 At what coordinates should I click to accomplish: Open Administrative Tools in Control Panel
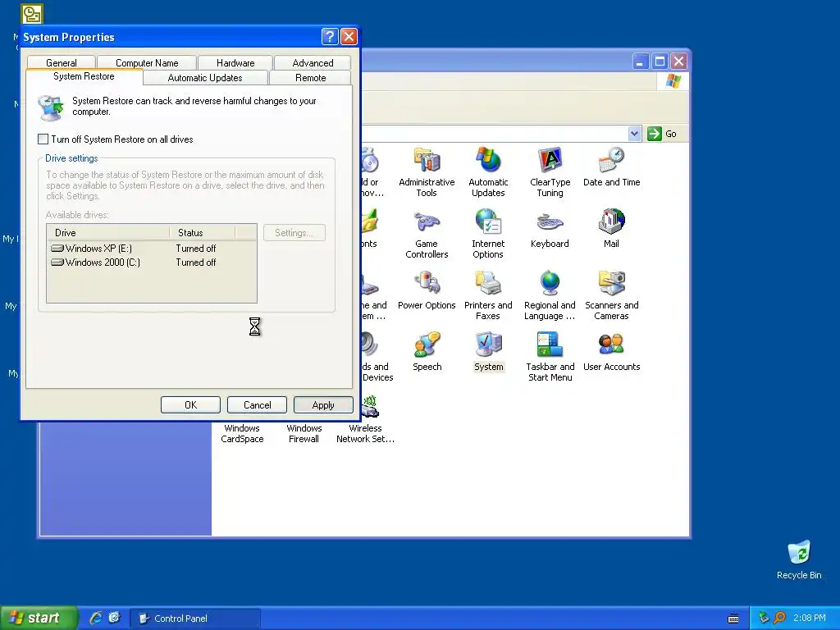click(427, 172)
